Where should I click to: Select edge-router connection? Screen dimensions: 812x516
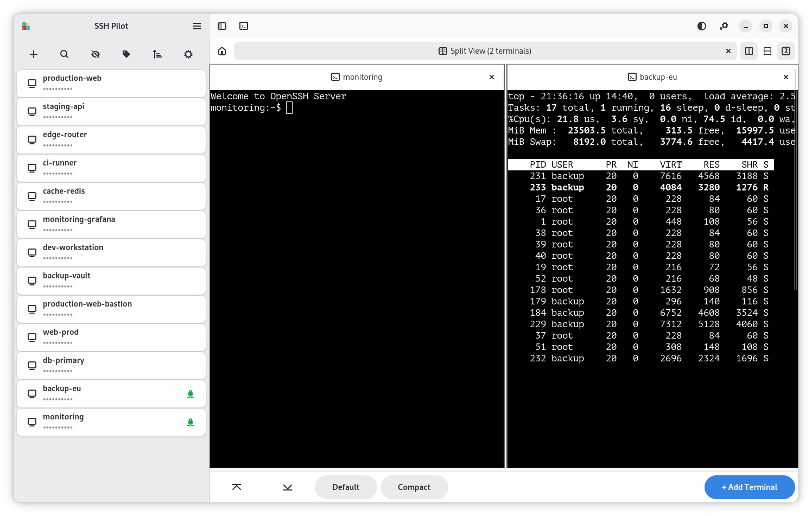pyautogui.click(x=111, y=140)
